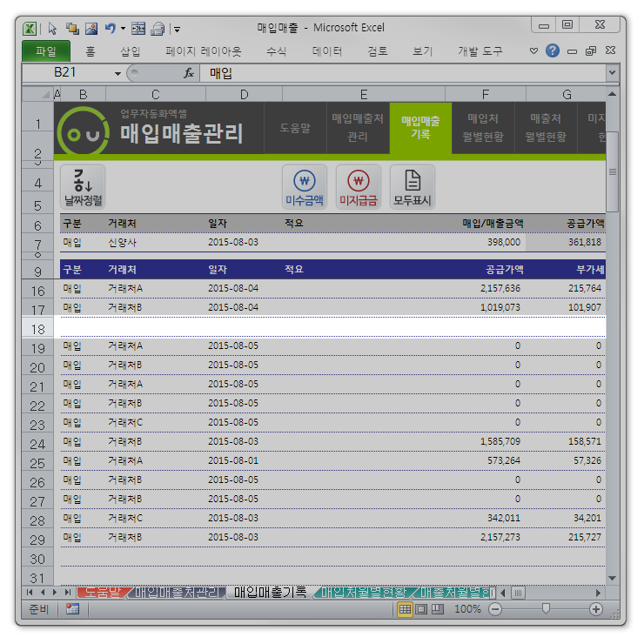Switch to red 도움말 sheet tab
The height and width of the screenshot is (644, 644).
point(103,593)
